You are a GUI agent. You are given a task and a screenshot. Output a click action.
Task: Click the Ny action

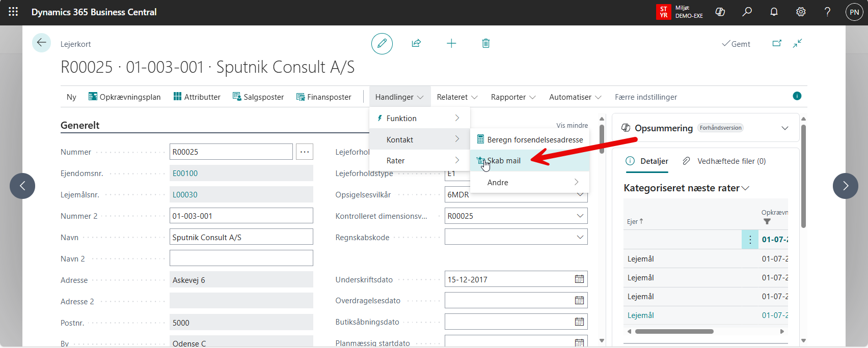(71, 97)
